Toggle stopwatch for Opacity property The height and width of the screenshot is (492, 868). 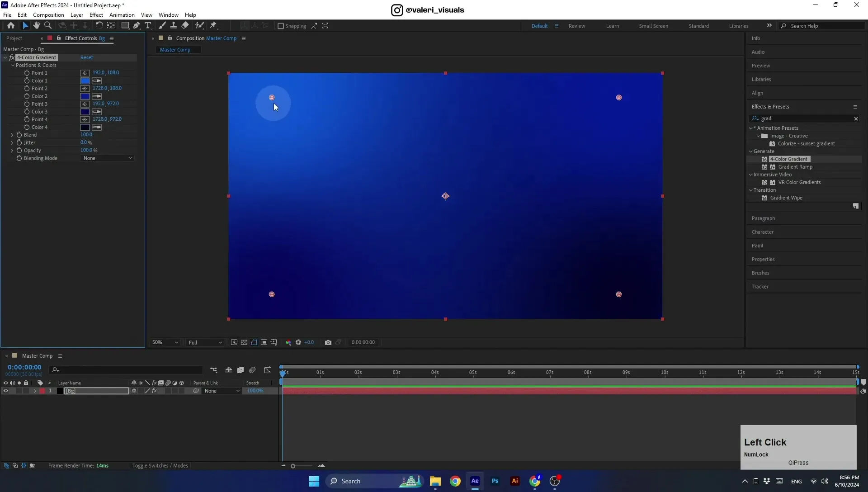[x=19, y=150]
